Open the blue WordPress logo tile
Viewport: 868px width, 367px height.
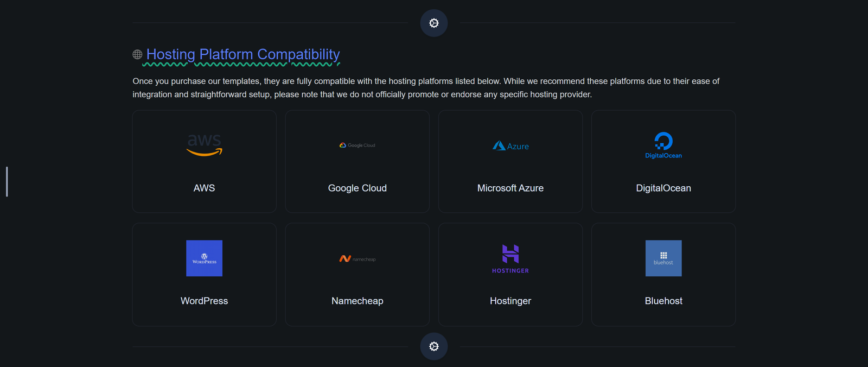(x=204, y=258)
